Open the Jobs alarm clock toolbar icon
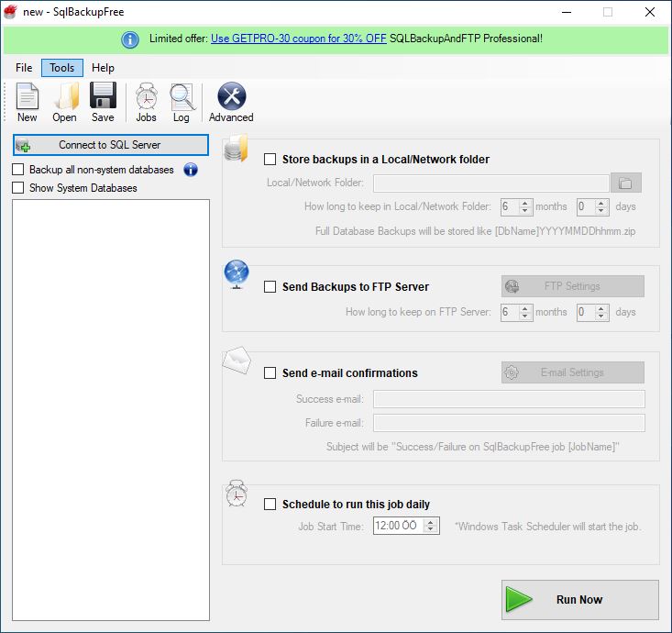 click(x=146, y=102)
